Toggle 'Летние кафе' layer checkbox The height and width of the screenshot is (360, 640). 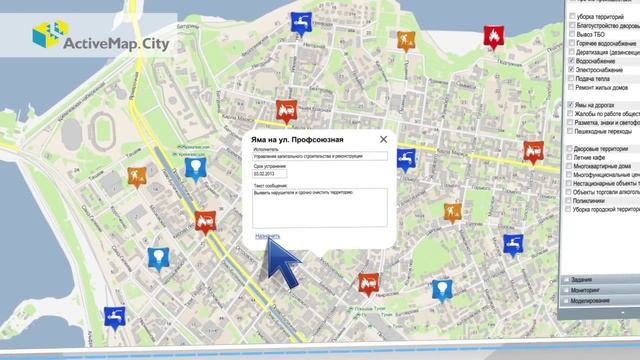569,157
